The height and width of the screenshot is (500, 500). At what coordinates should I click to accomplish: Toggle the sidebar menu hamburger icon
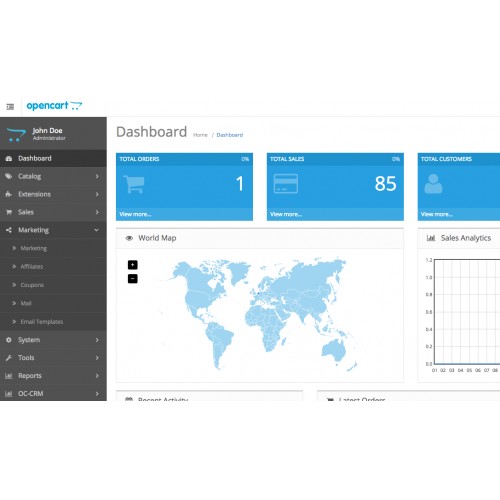10,107
